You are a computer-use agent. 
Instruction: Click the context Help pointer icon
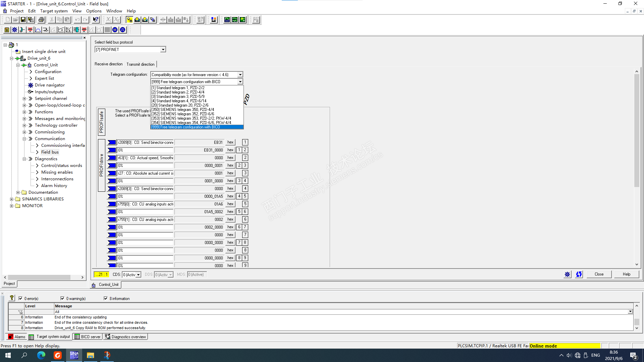pos(96,20)
